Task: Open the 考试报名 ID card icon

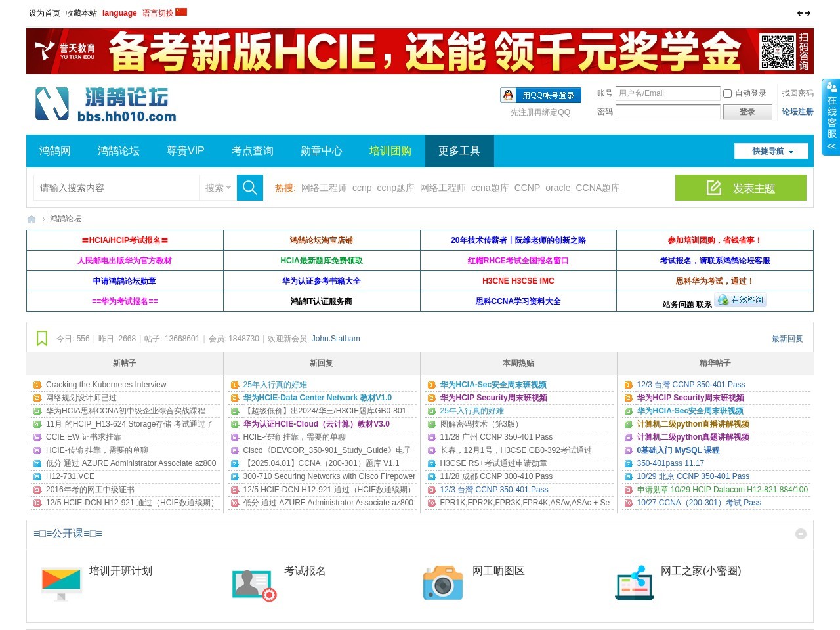Action: (x=254, y=584)
